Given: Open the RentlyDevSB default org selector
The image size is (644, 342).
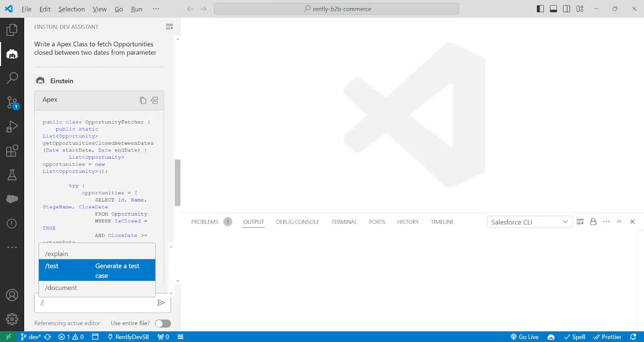Looking at the screenshot, I should click(128, 337).
